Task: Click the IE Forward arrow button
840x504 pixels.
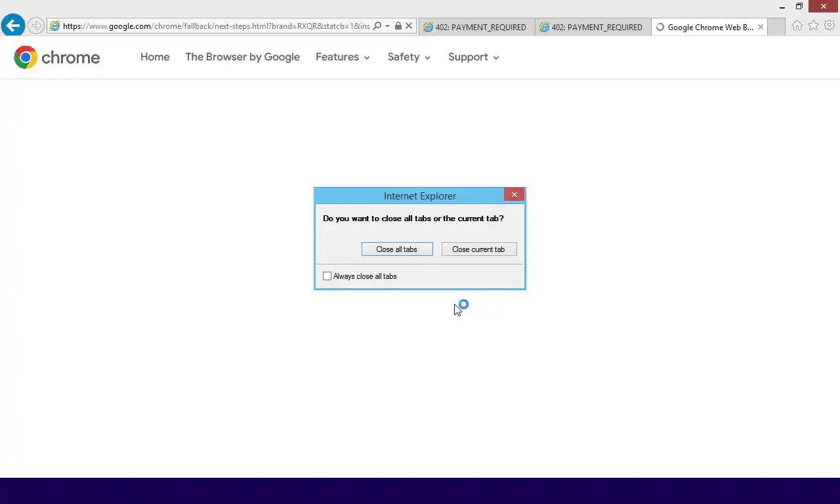Action: coord(36,26)
